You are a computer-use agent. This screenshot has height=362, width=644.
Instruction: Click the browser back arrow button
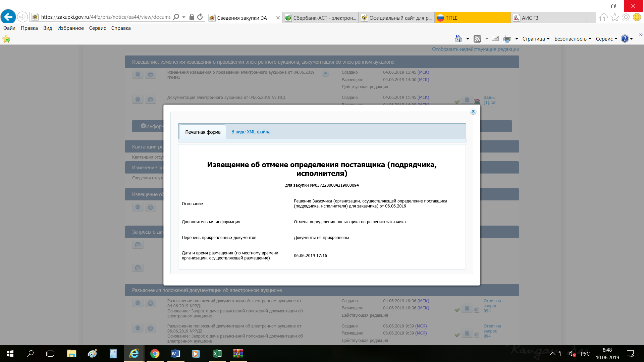coord(8,17)
